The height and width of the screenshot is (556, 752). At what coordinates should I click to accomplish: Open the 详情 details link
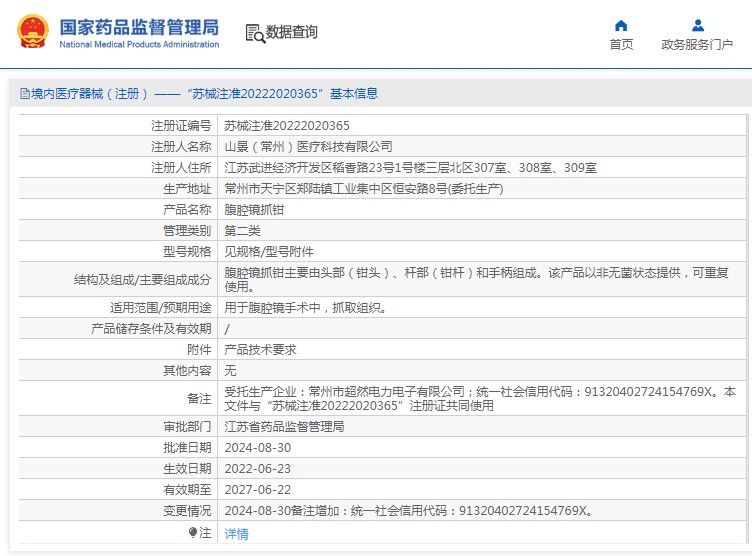236,533
